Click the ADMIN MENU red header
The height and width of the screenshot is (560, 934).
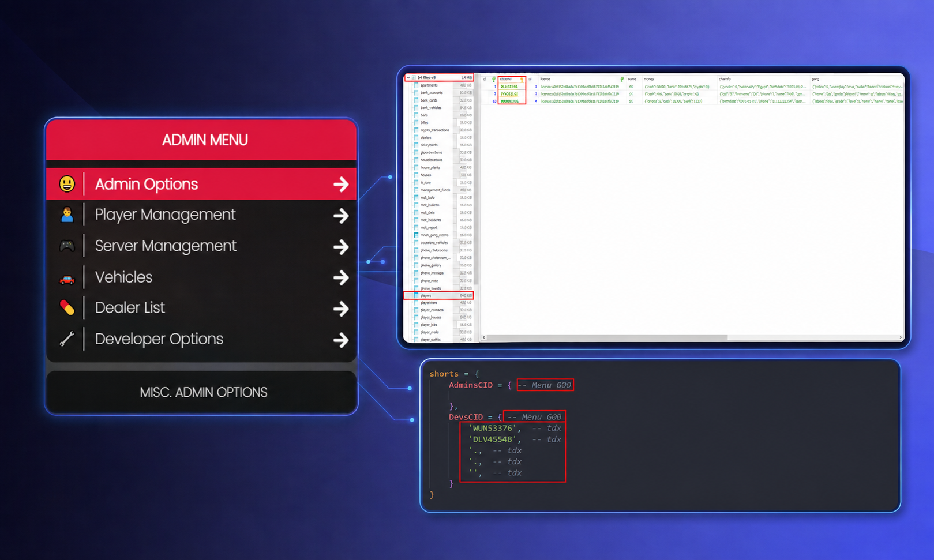click(x=201, y=140)
